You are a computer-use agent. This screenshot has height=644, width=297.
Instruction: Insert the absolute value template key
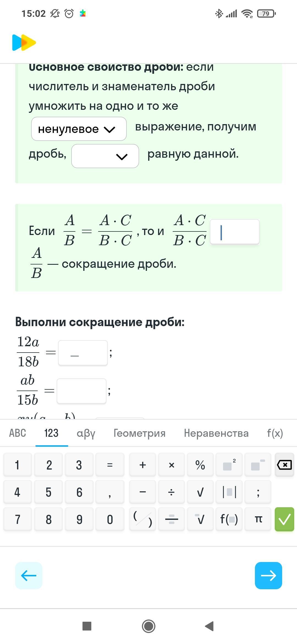point(229,492)
